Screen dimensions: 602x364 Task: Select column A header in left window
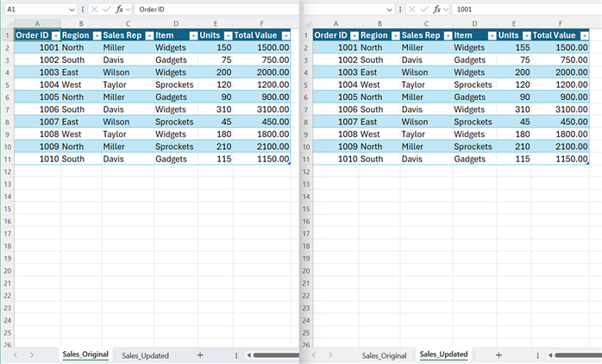37,24
